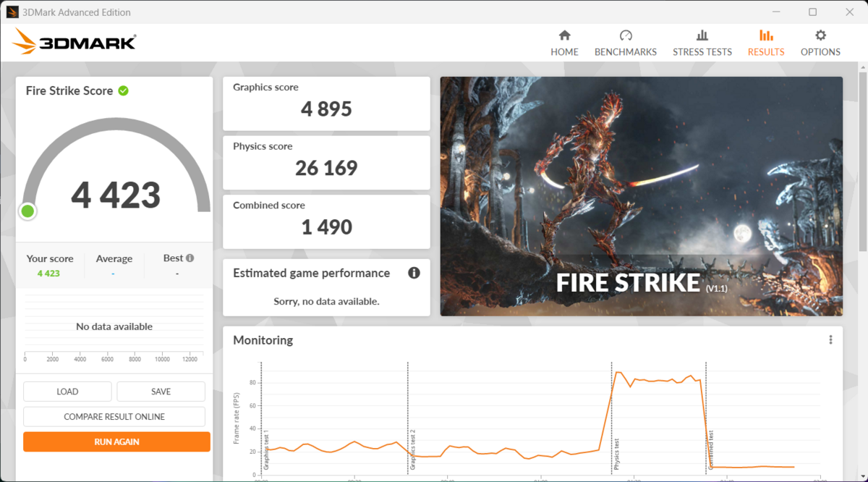Click COMPARE RESULT ONLINE
Screen dimensions: 868x482
[x=114, y=417]
